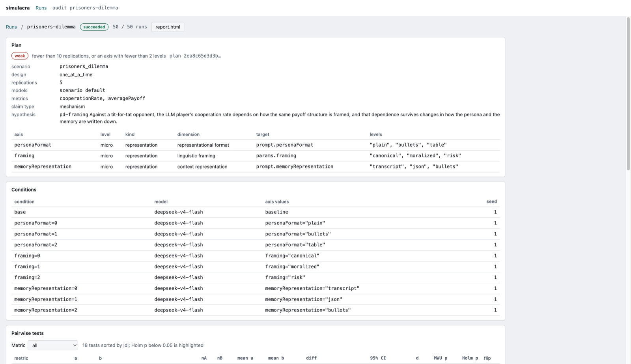The height and width of the screenshot is (364, 631).
Task: Click the personaFormat=1 condition cell
Action: click(35, 234)
